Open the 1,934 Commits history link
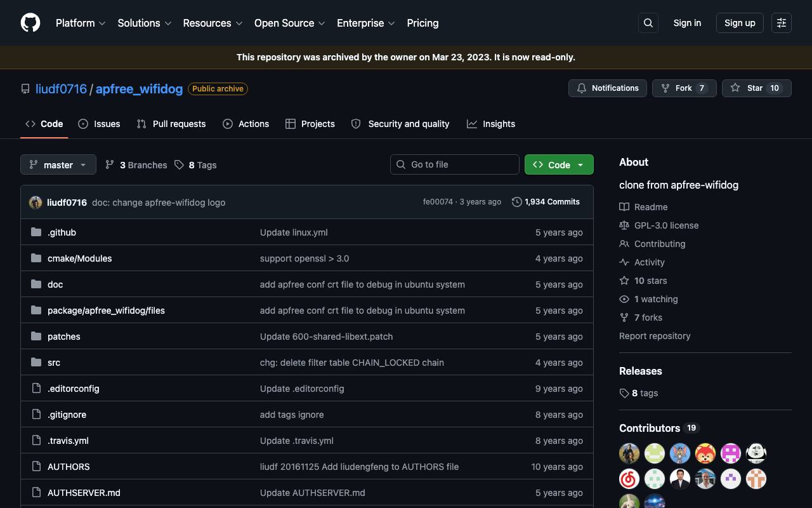Image resolution: width=812 pixels, height=508 pixels. point(546,202)
